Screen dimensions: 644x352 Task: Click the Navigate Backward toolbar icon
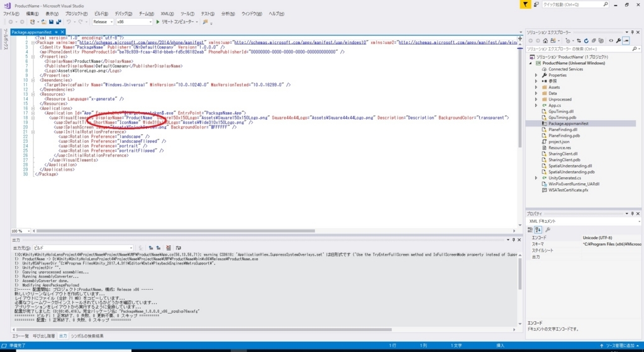[x=10, y=22]
